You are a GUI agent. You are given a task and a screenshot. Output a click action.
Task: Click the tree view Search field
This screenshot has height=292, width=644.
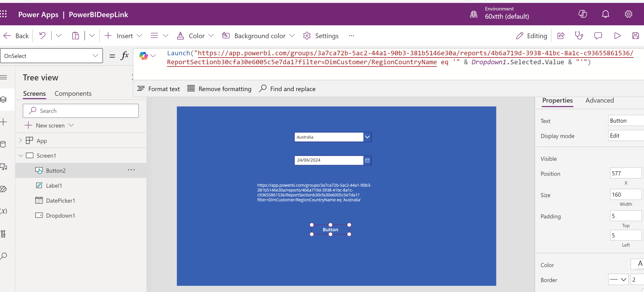81,111
